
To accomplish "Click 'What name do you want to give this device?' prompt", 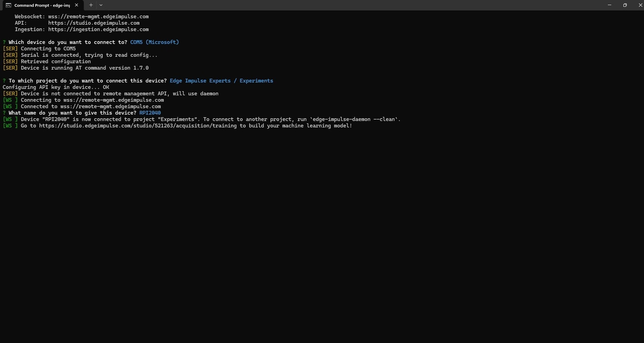I will [x=72, y=113].
